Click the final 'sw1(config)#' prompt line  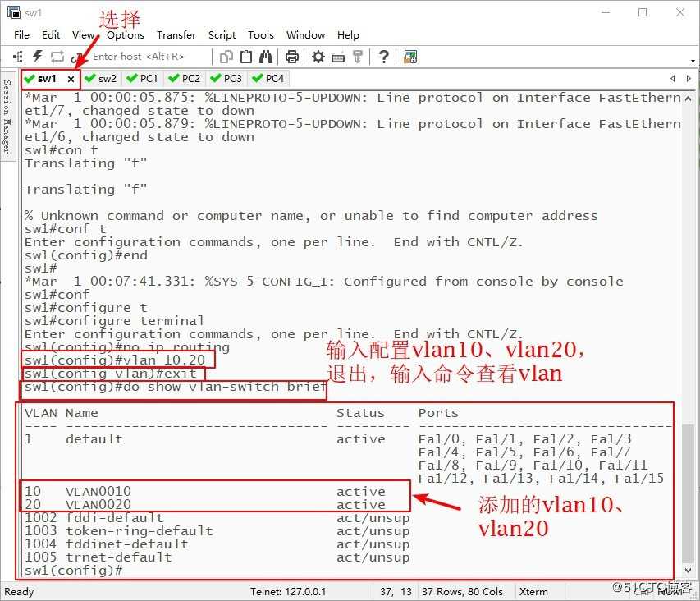click(x=73, y=570)
